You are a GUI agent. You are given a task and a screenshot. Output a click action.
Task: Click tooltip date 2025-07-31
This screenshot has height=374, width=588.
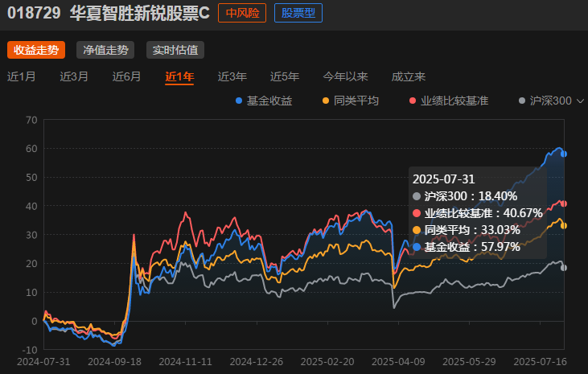[x=444, y=179]
